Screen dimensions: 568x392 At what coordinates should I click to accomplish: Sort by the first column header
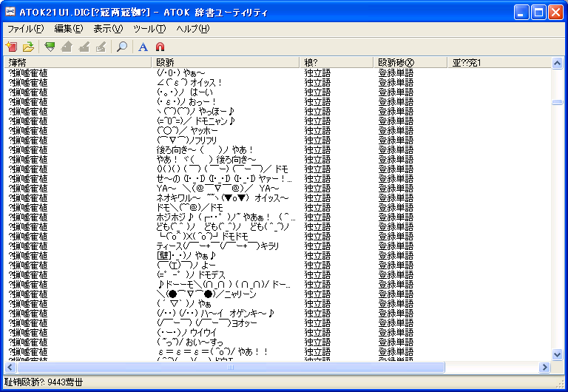78,62
